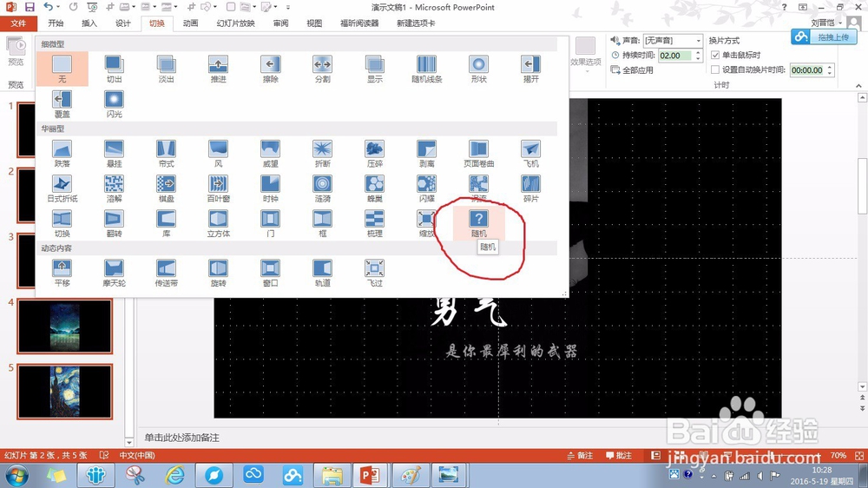
Task: Apply the 时钟 clock transition
Action: point(270,188)
